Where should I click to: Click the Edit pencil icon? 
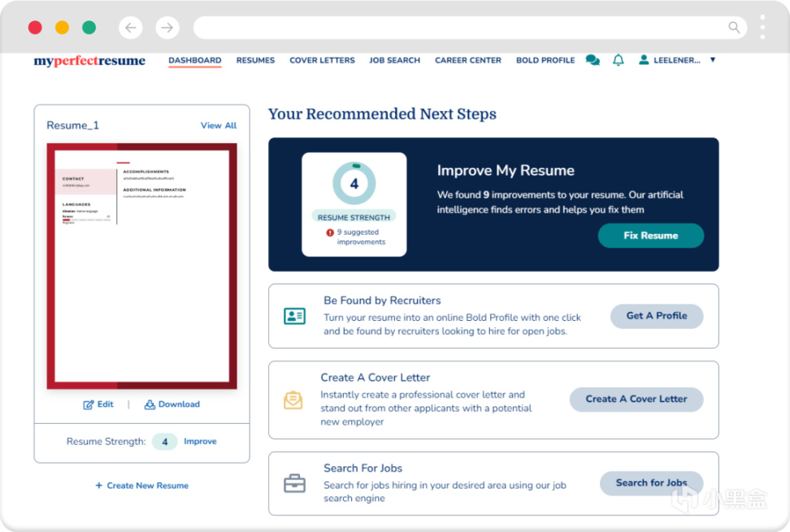tap(88, 404)
